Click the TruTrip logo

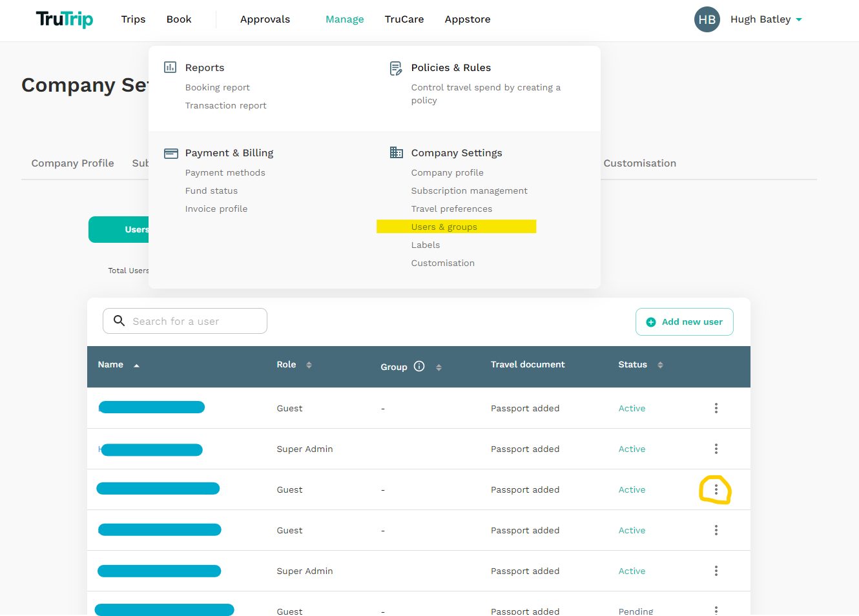pos(65,19)
